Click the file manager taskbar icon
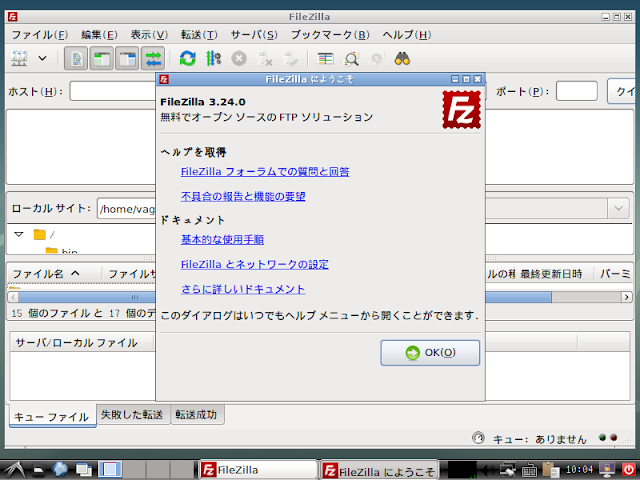This screenshot has height=480, width=640. tap(38, 471)
